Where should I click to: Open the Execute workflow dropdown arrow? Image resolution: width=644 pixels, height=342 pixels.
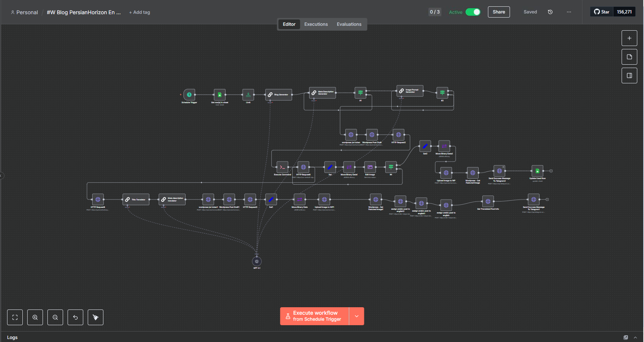[357, 316]
